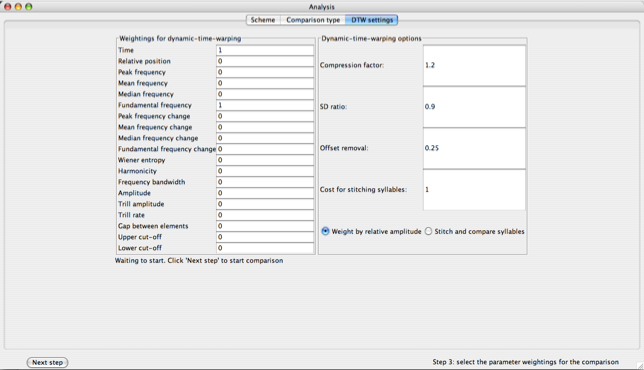
Task: Click the 'Step 3: select the parameter weightings' text
Action: point(525,362)
